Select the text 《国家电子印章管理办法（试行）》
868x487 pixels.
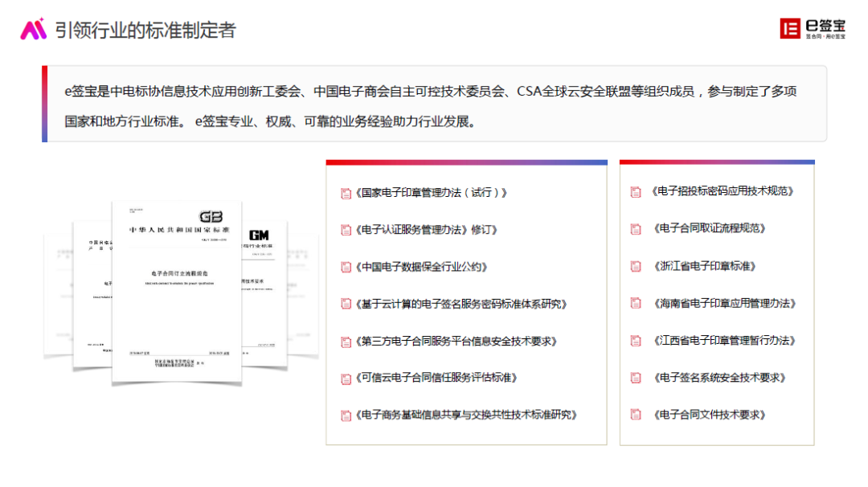(432, 193)
